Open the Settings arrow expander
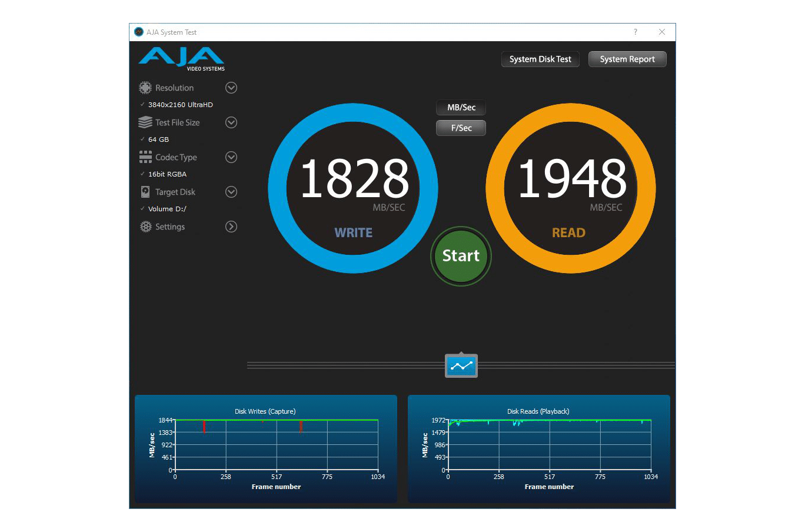Screen dimensions: 805x532 pos(231,227)
